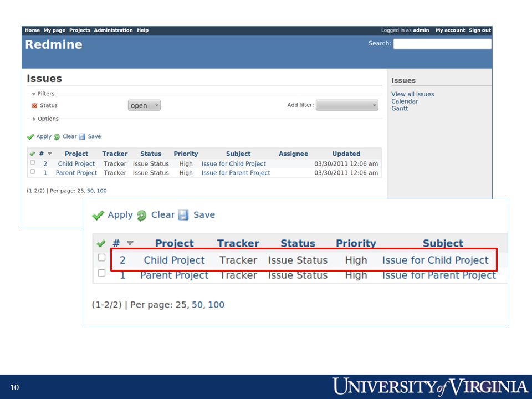Click the check-all green tick in small table header
The width and height of the screenshot is (532, 399).
coord(32,154)
